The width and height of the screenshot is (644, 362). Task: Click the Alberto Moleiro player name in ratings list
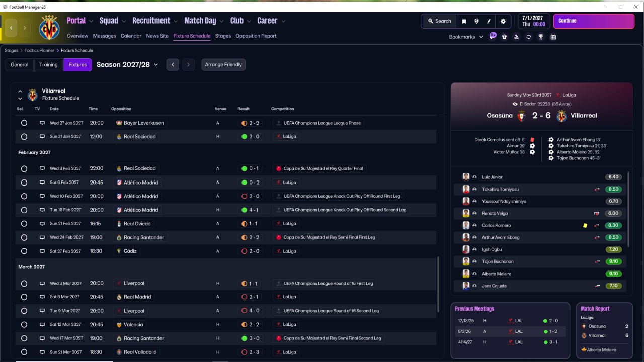point(496,274)
